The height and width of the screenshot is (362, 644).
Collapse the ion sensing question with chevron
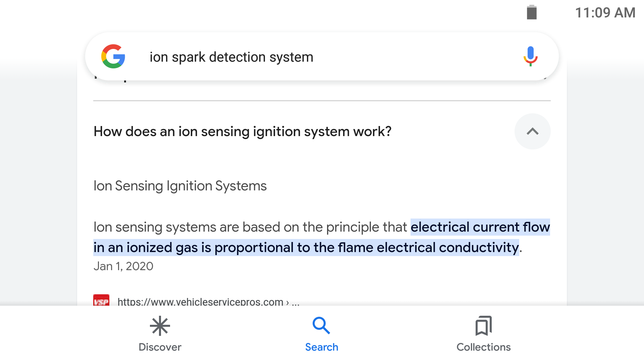pos(532,131)
